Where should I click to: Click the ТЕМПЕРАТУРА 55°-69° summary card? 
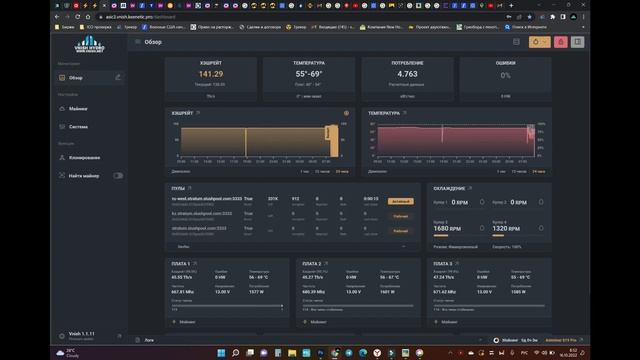(309, 79)
